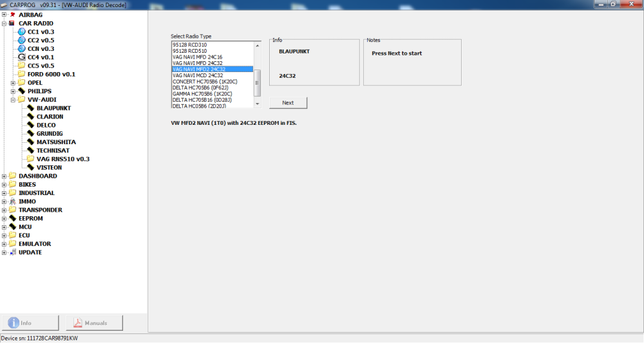Click the OPEL folder icon

(x=22, y=82)
